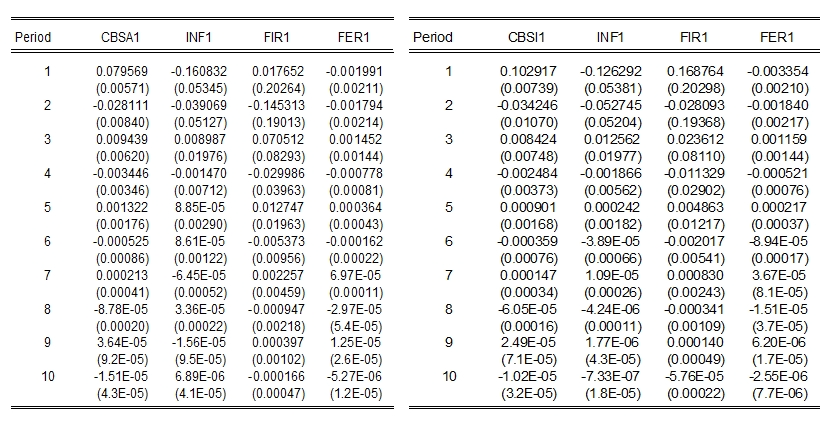
Task: Select the Period header in the CBSI1 table
Action: coord(433,38)
